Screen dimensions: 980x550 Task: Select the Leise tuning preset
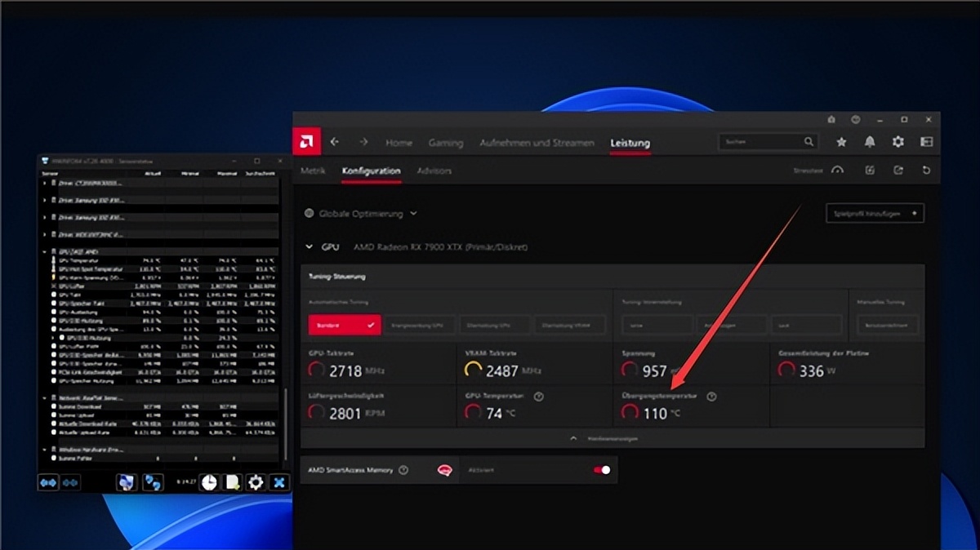[x=657, y=325]
